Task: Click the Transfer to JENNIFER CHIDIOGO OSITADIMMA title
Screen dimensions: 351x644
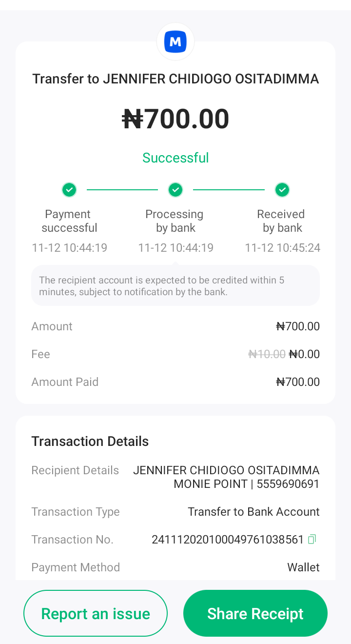Action: coord(175,79)
